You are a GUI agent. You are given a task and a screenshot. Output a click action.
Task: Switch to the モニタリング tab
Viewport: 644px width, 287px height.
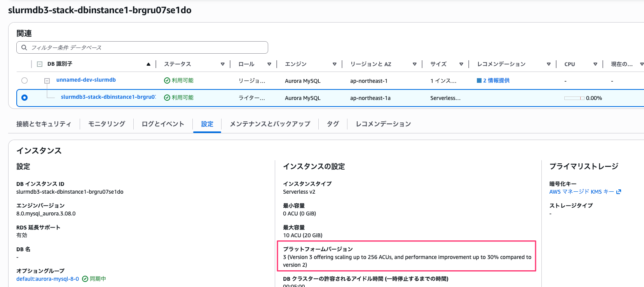point(106,124)
